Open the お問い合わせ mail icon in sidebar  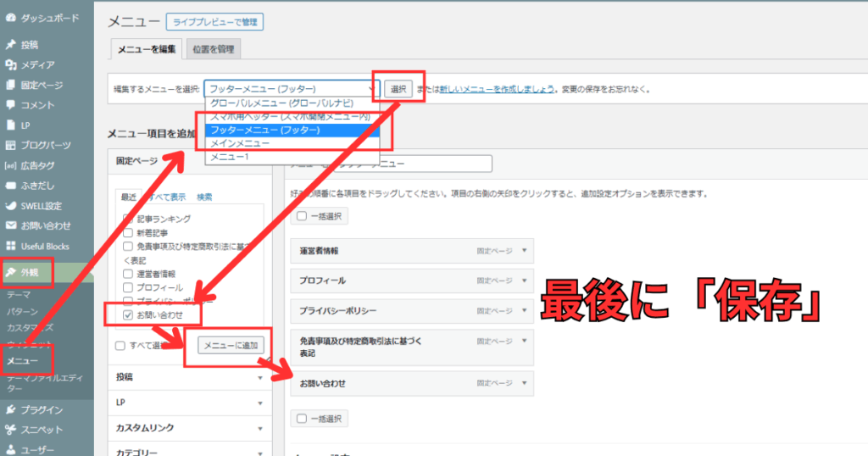click(10, 225)
